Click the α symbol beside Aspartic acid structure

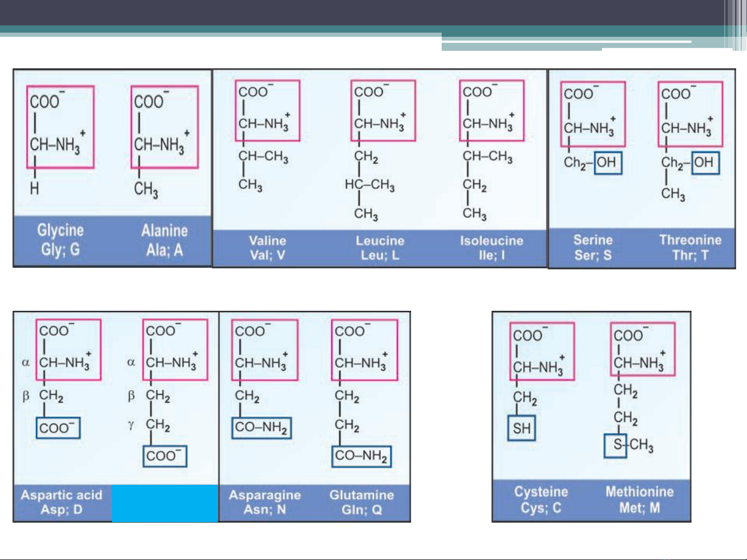[25, 363]
